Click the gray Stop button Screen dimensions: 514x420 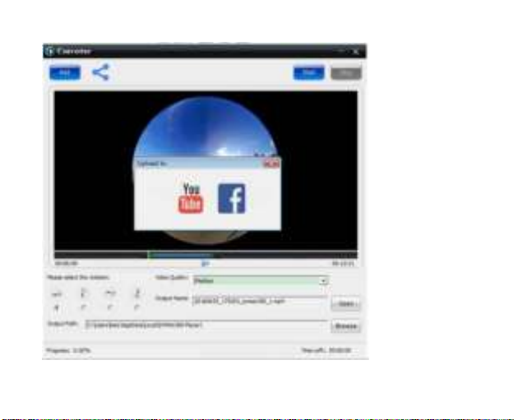(x=345, y=72)
